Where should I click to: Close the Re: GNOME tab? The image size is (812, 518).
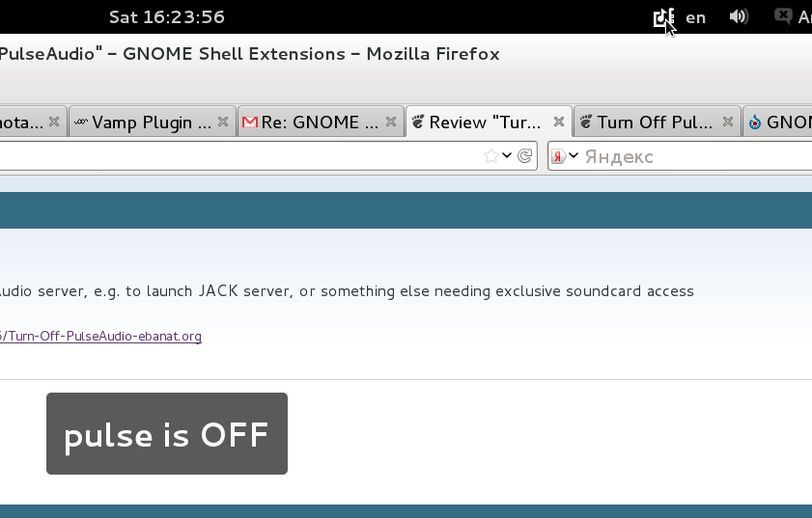pos(391,122)
